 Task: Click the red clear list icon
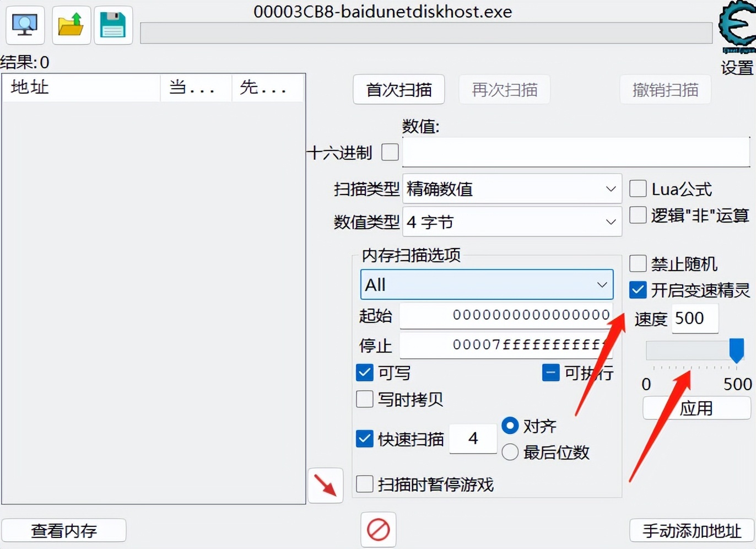tap(379, 530)
